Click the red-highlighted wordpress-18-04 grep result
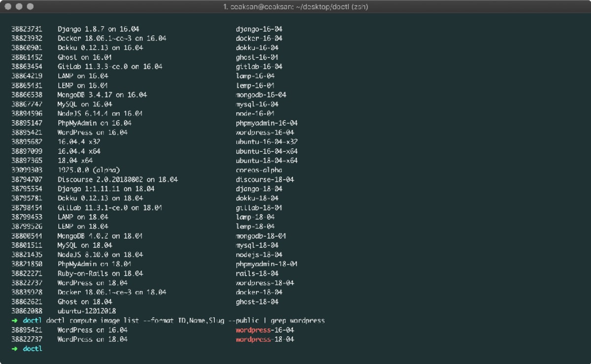591x364 pixels. pos(265,339)
